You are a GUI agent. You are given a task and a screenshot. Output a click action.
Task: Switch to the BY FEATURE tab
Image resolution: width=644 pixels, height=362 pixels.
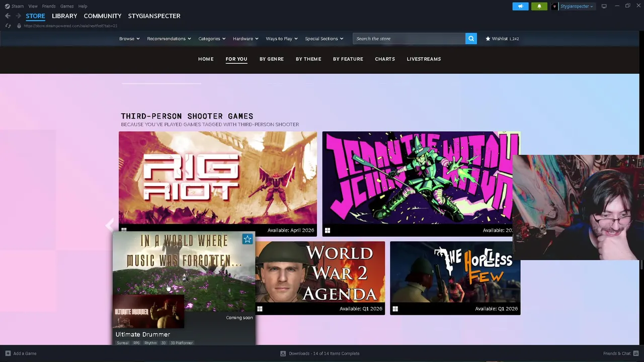(x=348, y=59)
